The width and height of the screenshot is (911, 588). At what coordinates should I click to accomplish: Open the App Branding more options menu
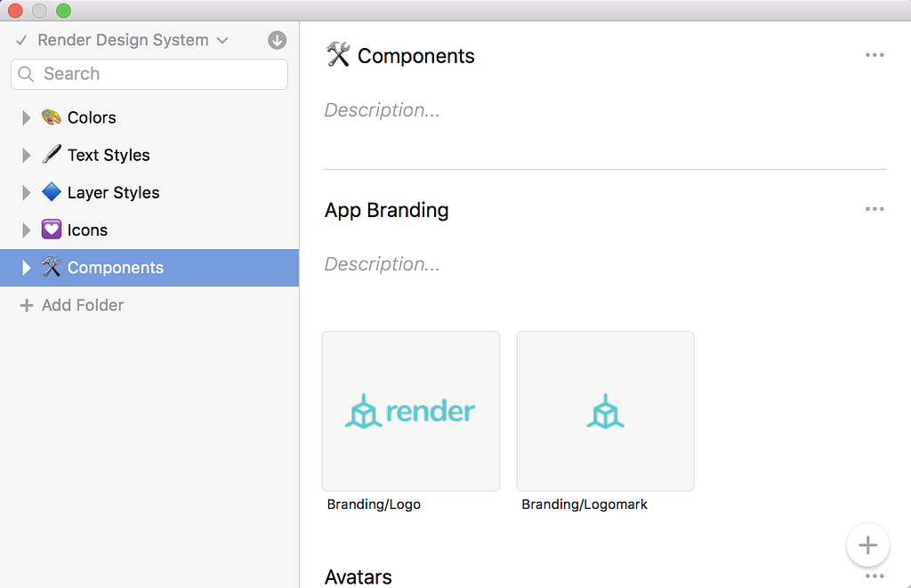point(875,209)
